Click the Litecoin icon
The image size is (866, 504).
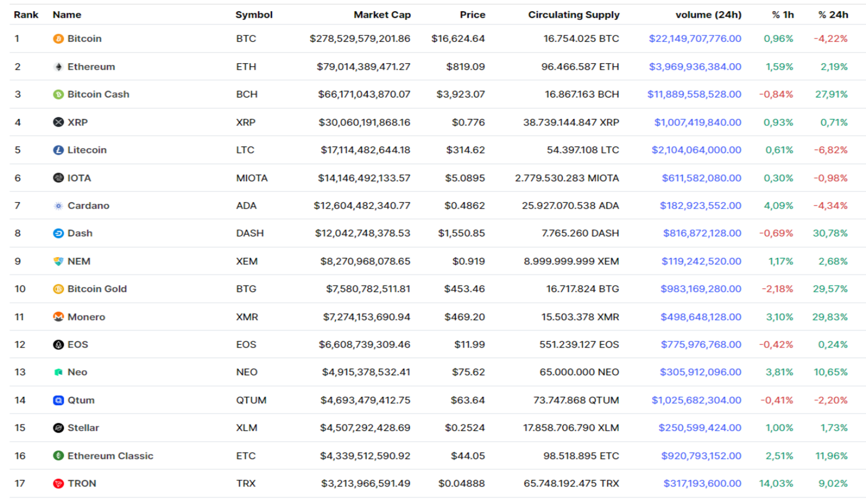pyautogui.click(x=57, y=150)
